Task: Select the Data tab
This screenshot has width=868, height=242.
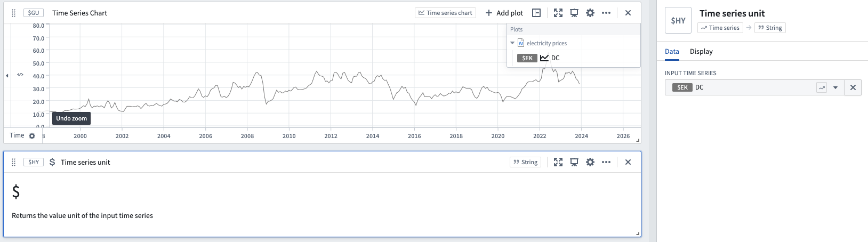Action: pyautogui.click(x=672, y=52)
